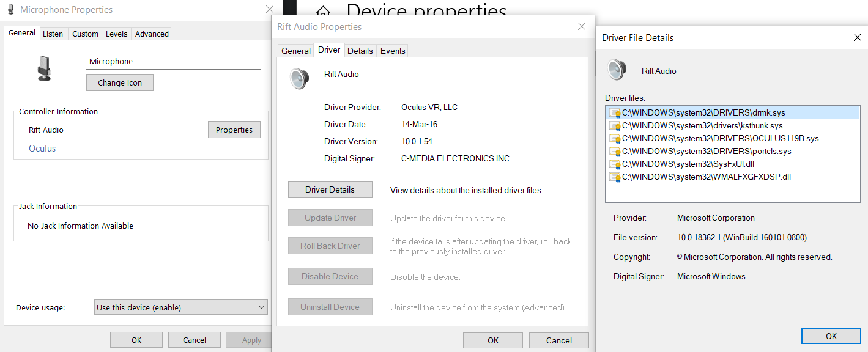This screenshot has width=868, height=352.
Task: Click the home icon in the Settings window
Action: pos(323,12)
